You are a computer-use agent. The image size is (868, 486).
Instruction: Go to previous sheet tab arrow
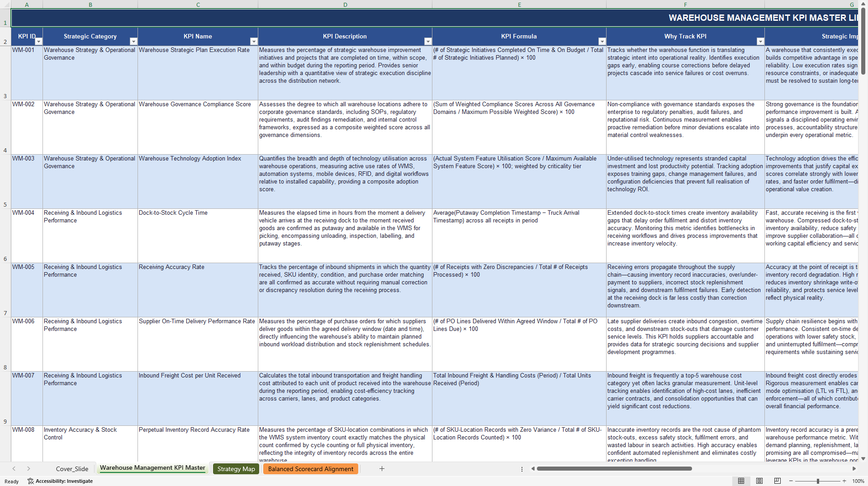click(x=14, y=469)
